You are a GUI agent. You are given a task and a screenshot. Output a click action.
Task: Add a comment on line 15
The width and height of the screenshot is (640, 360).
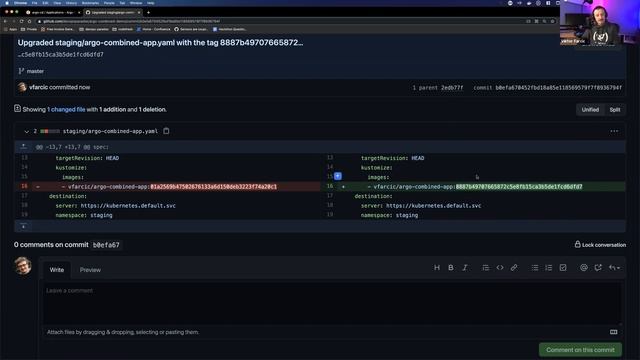[338, 176]
